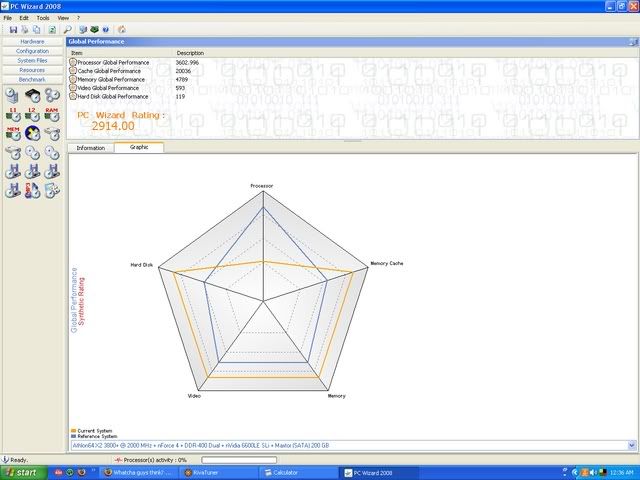This screenshot has height=480, width=640.
Task: Open the Edit menu
Action: point(24,18)
